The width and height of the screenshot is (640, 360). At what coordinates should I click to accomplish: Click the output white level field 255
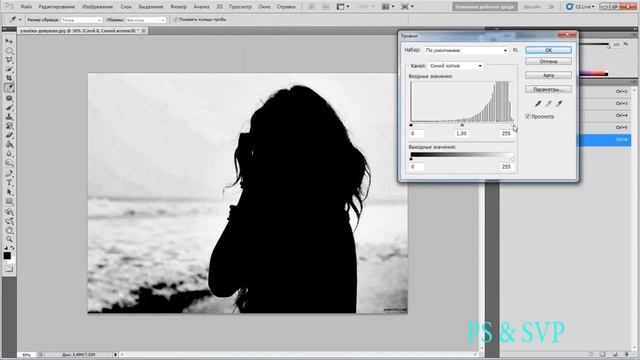click(506, 167)
